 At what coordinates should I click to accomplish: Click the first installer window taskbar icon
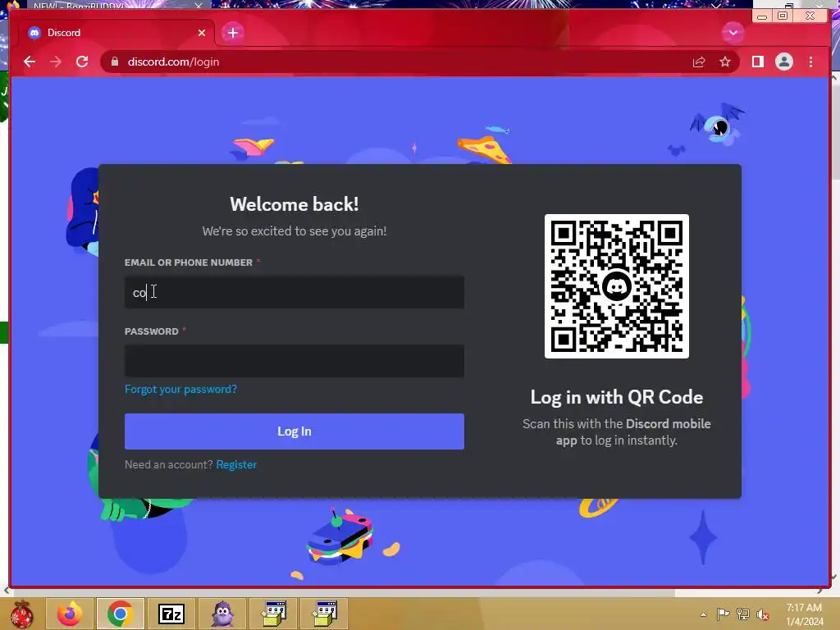[x=274, y=614]
